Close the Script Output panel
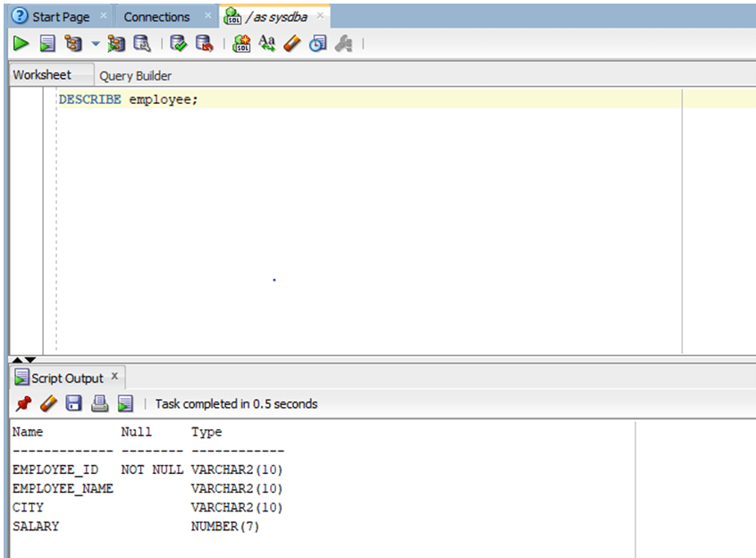756x558 pixels. tap(114, 376)
